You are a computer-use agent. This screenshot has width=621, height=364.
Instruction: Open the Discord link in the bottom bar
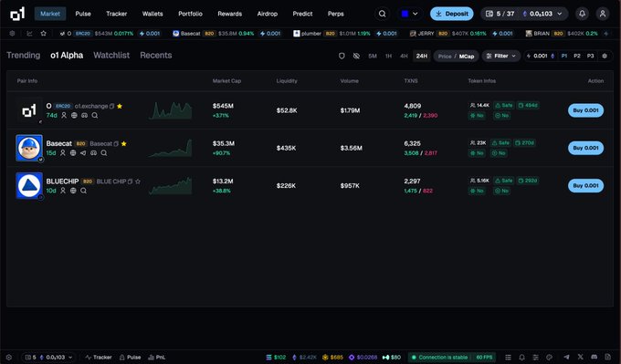[x=595, y=358]
